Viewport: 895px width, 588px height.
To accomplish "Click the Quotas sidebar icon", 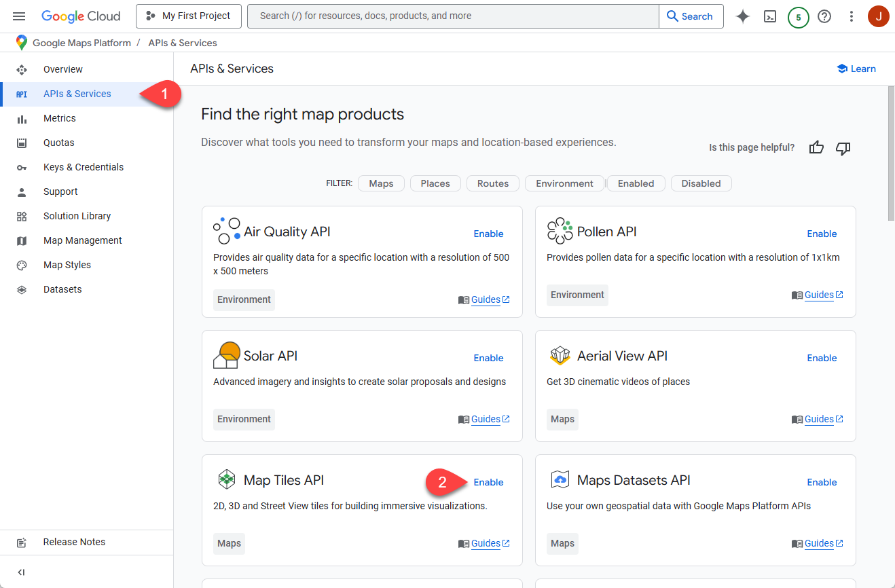I will (22, 143).
